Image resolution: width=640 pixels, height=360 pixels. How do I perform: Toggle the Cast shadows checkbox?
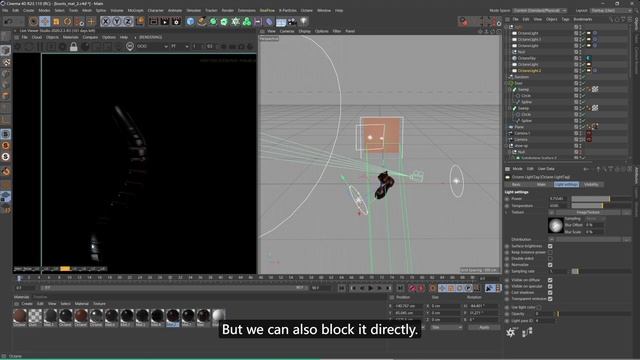550,292
